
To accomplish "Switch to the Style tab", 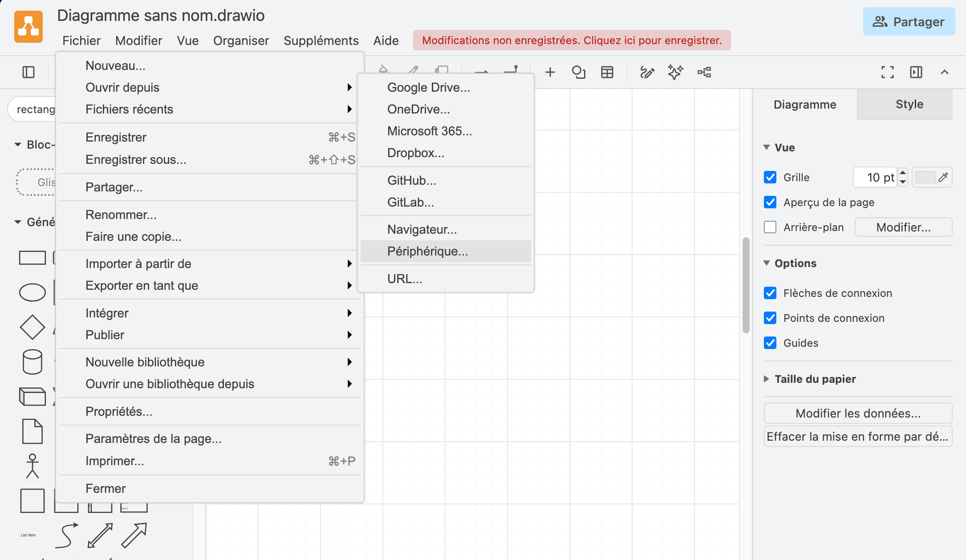I will point(905,104).
